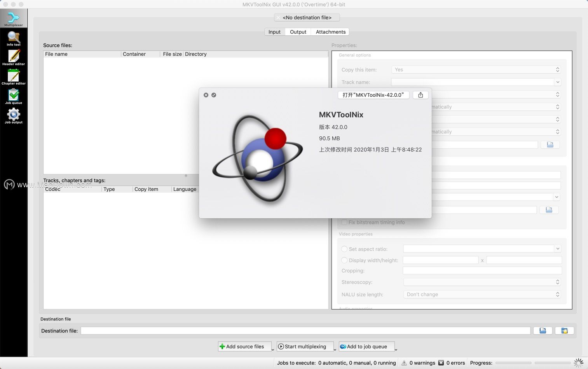Open the Stereoscopy dropdown
Image resolution: width=588 pixels, height=369 pixels.
[x=482, y=282]
